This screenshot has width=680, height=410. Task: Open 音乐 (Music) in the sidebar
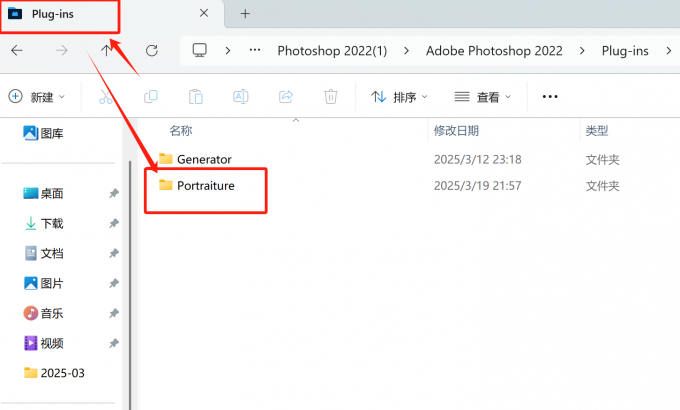(43, 313)
